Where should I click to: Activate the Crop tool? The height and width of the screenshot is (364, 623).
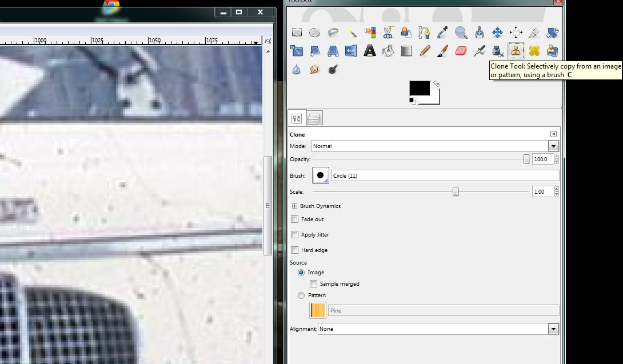coord(534,33)
